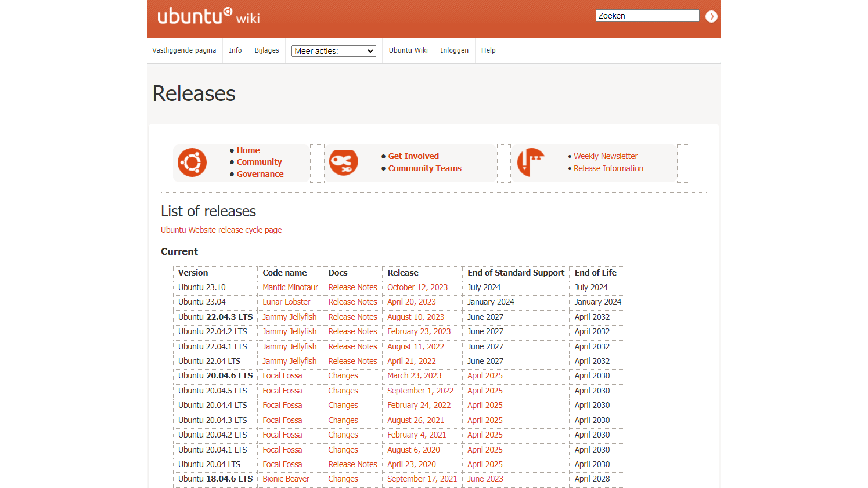Viewport: 868px width, 488px height.
Task: Open Ubuntu Website release cycle page link
Action: point(221,230)
